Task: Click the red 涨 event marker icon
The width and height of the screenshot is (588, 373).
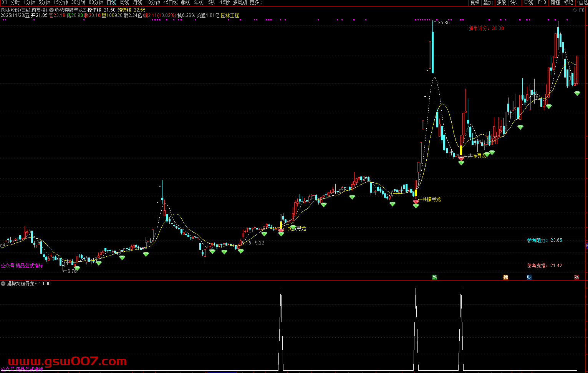Action: pos(576,277)
